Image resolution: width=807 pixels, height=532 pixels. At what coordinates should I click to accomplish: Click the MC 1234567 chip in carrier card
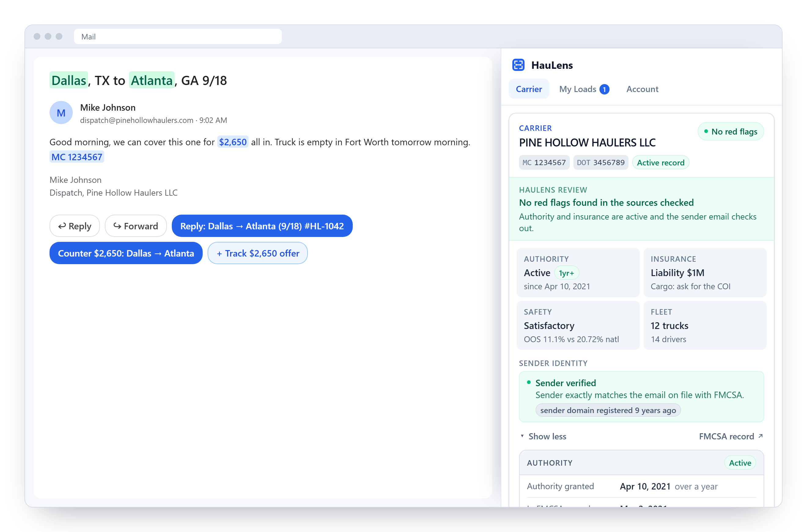[x=544, y=163]
